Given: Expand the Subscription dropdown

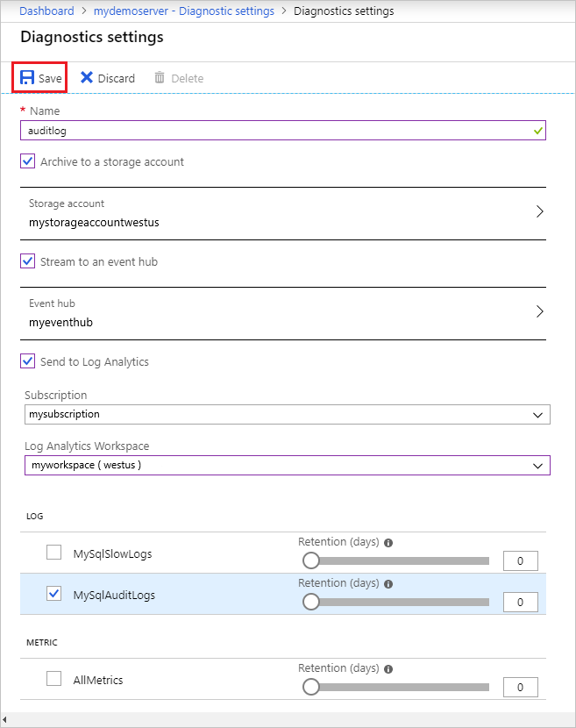Looking at the screenshot, I should coord(288,415).
